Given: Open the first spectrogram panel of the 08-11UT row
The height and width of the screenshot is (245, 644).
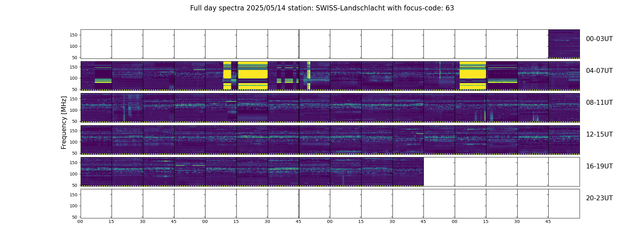Looking at the screenshot, I should [96, 108].
